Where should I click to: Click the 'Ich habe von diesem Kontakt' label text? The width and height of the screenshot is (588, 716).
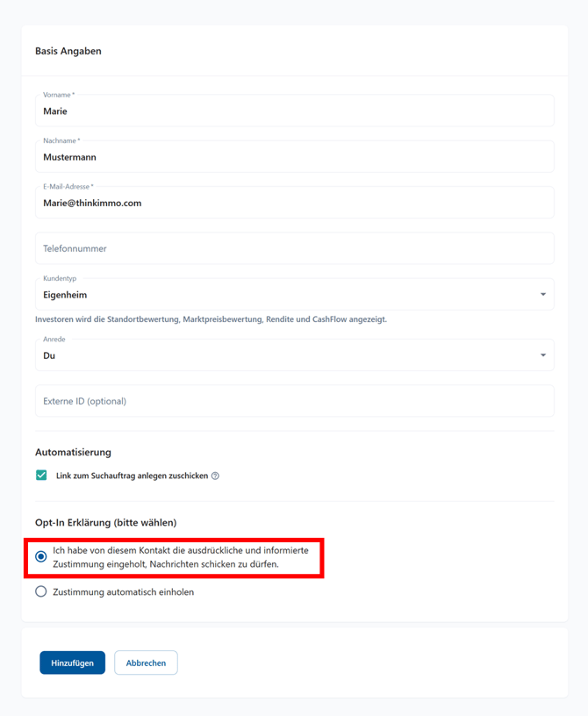click(180, 556)
